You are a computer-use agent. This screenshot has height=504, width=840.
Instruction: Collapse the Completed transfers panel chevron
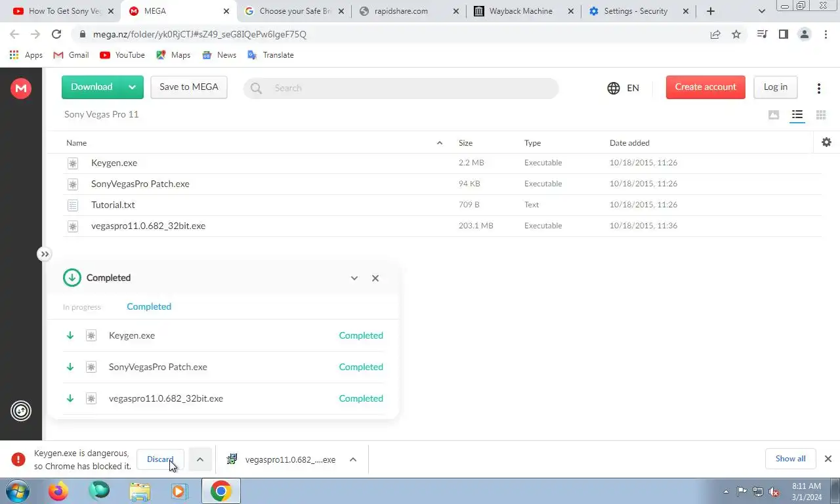pos(354,278)
